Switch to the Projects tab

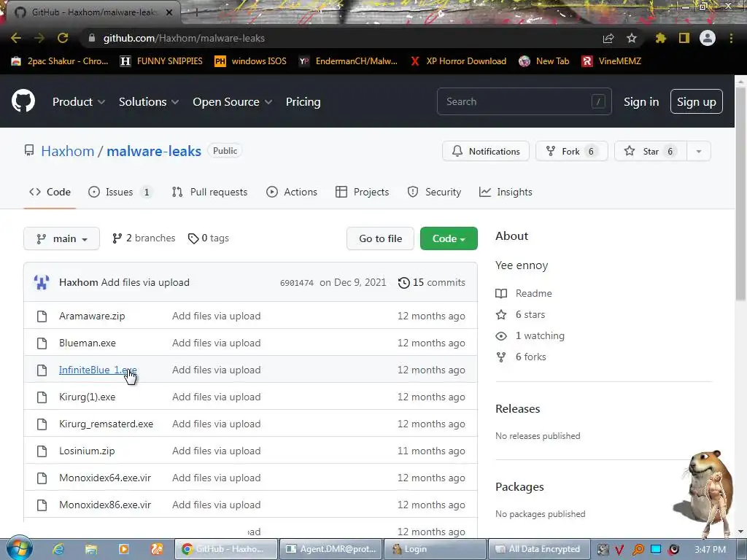[x=363, y=192]
